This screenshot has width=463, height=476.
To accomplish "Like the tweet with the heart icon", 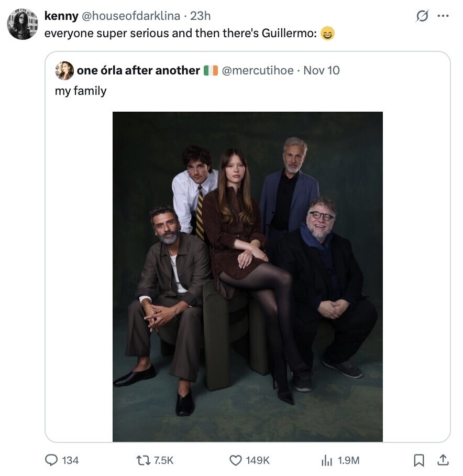I will click(236, 460).
